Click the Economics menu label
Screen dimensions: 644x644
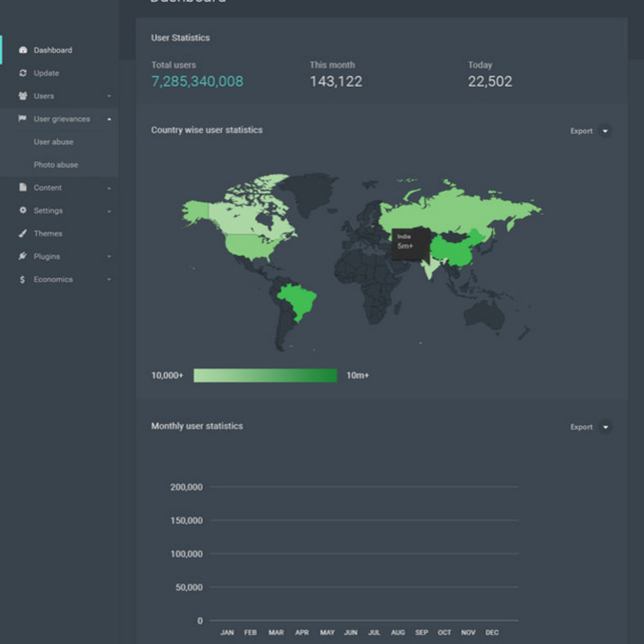[53, 279]
